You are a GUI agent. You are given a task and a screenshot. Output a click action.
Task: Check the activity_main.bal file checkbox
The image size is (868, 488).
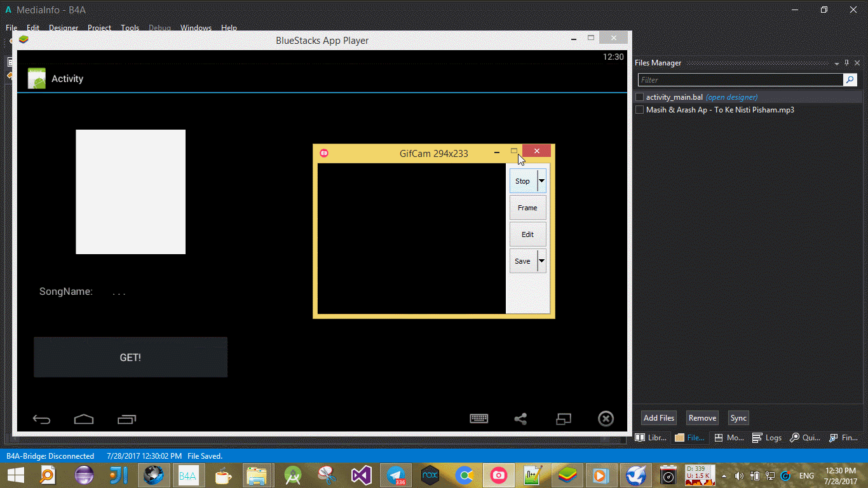(640, 97)
